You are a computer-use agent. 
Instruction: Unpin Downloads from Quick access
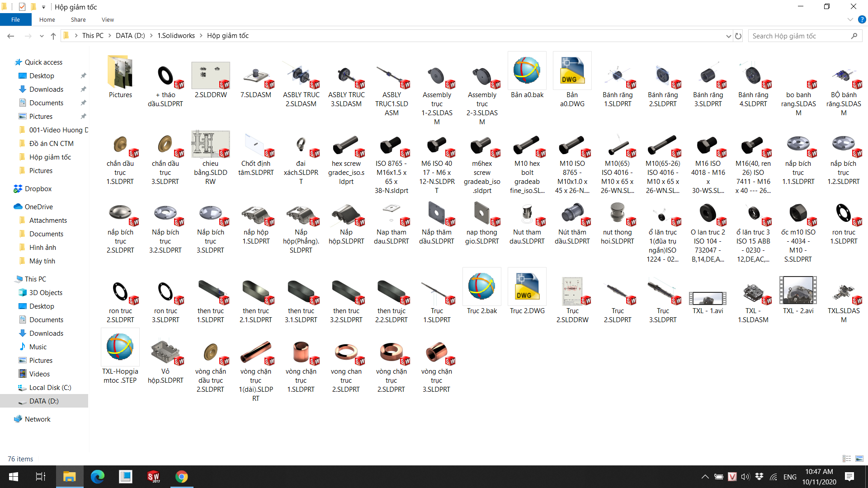click(x=83, y=89)
